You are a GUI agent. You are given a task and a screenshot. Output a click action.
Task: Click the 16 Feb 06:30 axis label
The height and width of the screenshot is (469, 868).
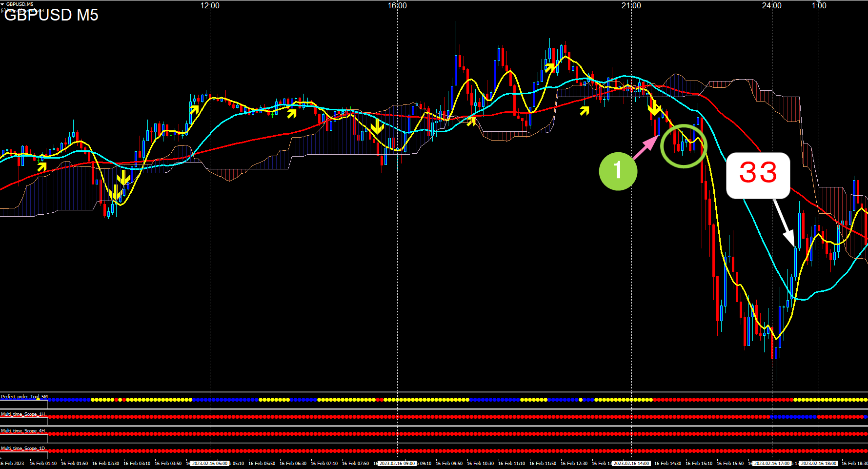coord(293,464)
